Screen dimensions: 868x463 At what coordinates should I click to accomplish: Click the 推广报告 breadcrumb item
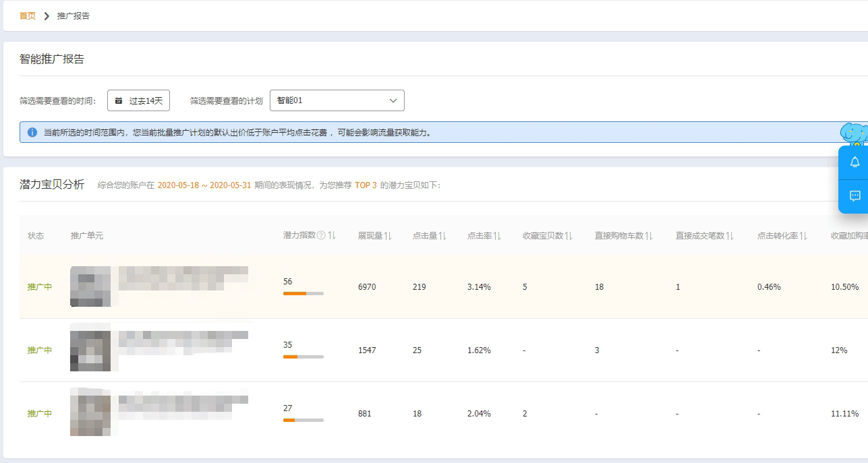pos(74,16)
